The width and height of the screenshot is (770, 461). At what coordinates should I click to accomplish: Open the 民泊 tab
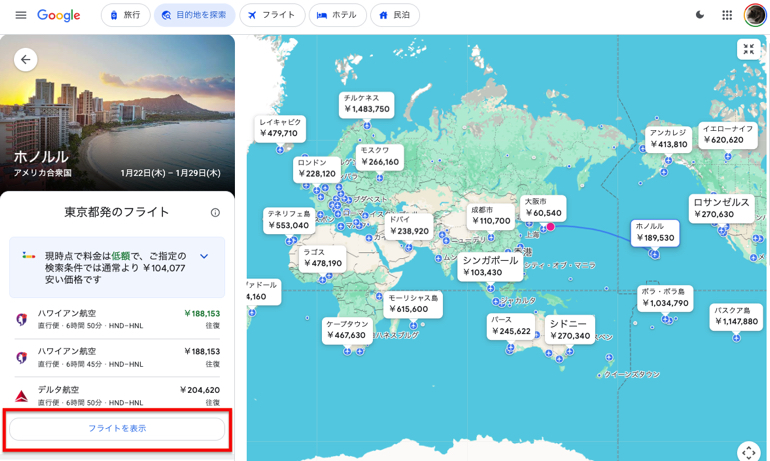point(395,15)
